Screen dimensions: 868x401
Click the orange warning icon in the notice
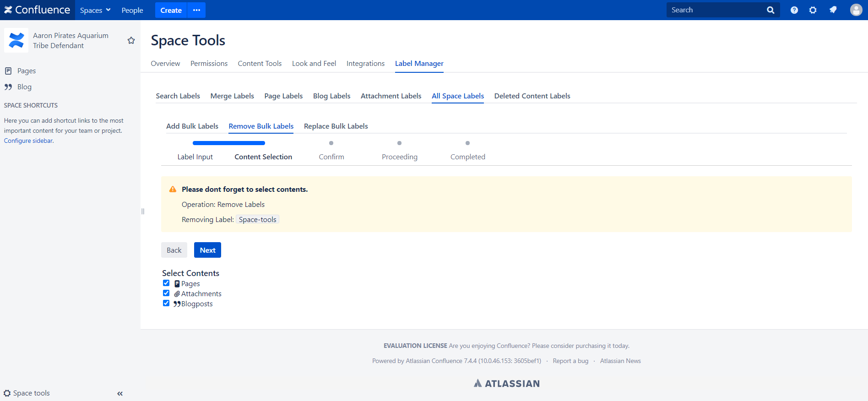pyautogui.click(x=173, y=189)
